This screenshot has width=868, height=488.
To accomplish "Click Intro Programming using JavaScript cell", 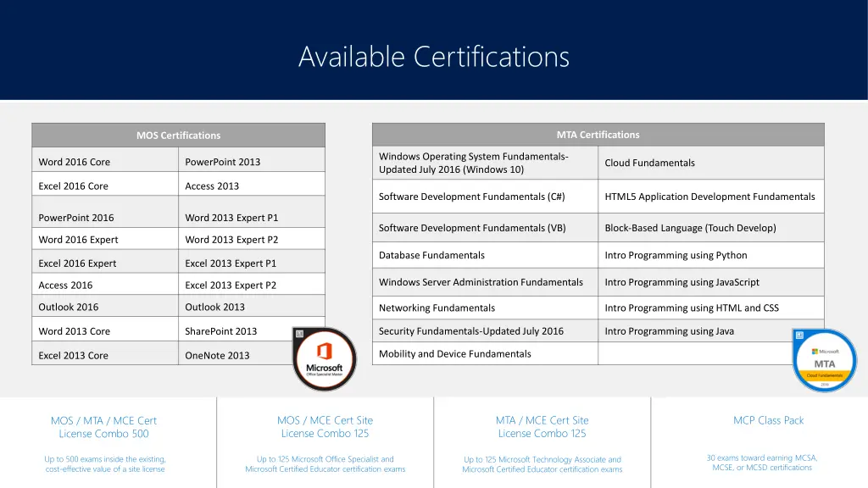I will pos(711,281).
